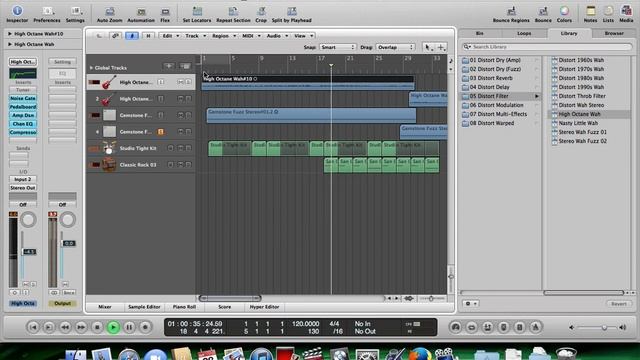The image size is (640, 360).
Task: Toggle record enable on first High Octane track
Action: [x=161, y=82]
